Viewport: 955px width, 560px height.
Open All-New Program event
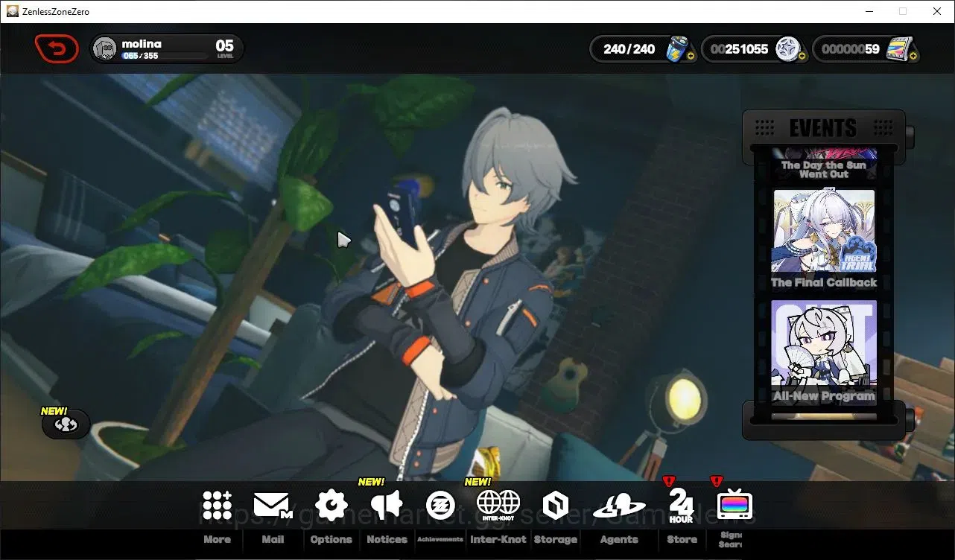[x=824, y=352]
